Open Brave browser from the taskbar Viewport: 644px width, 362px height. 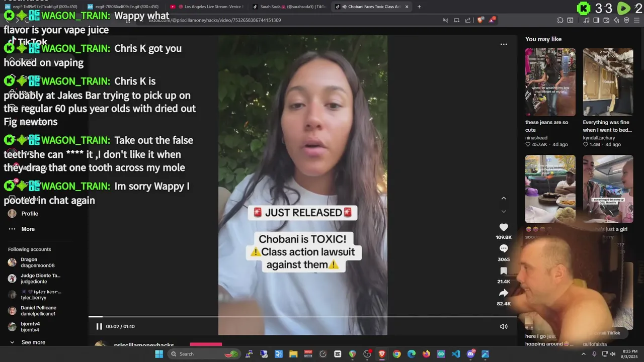pos(382,354)
